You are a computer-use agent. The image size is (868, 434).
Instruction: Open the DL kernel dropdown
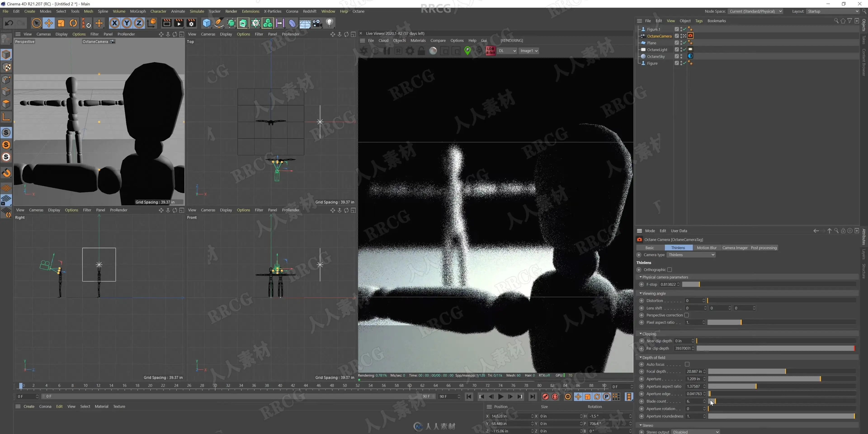click(x=507, y=51)
